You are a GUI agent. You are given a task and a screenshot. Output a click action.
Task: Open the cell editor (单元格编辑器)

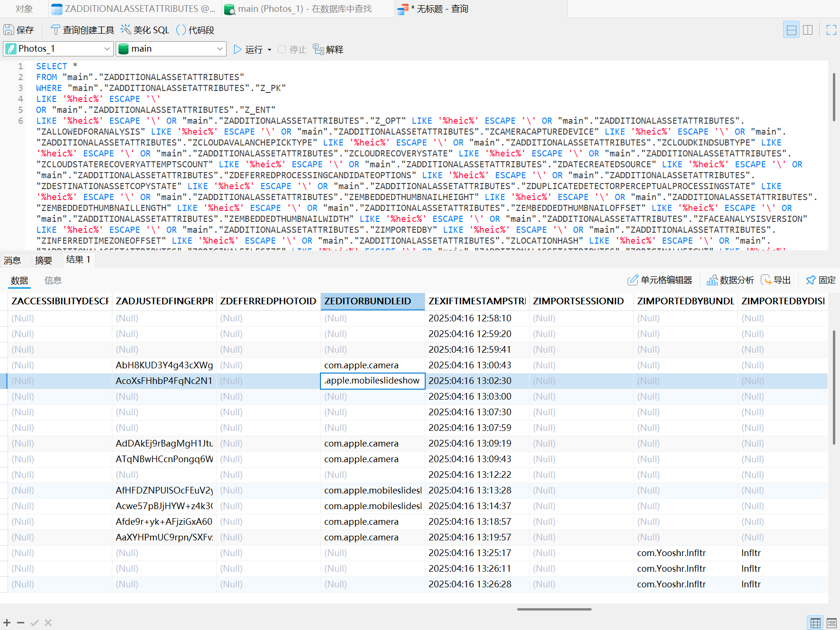click(660, 280)
